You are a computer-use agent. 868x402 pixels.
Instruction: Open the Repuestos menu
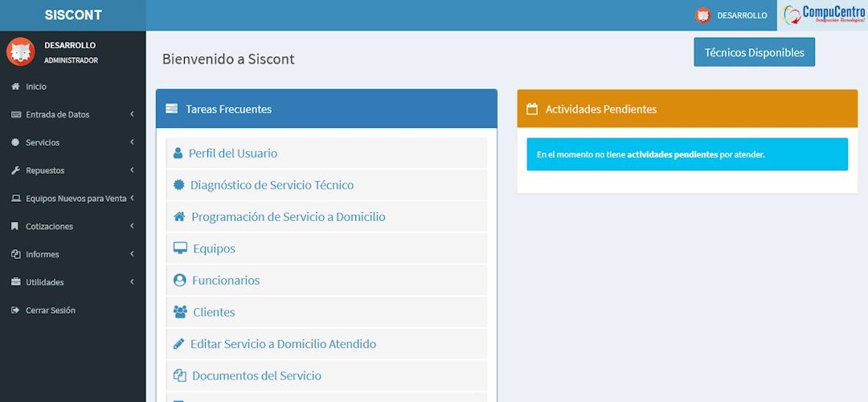72,170
